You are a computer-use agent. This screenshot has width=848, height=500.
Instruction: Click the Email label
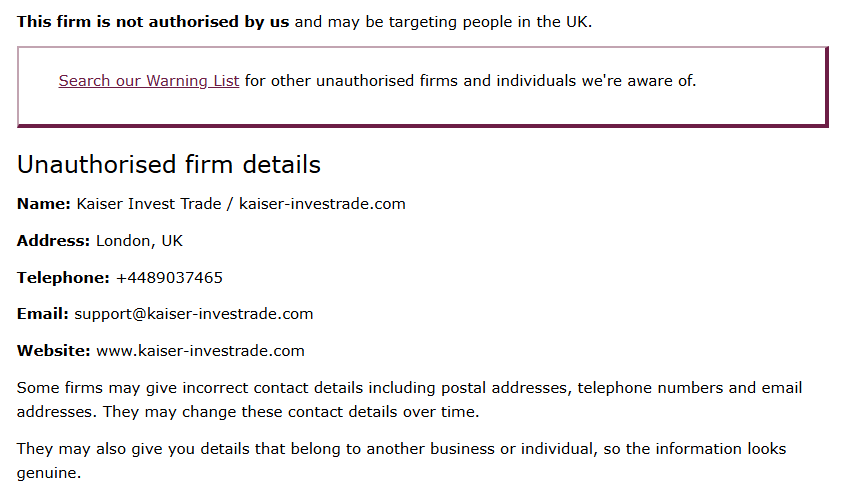coord(43,314)
